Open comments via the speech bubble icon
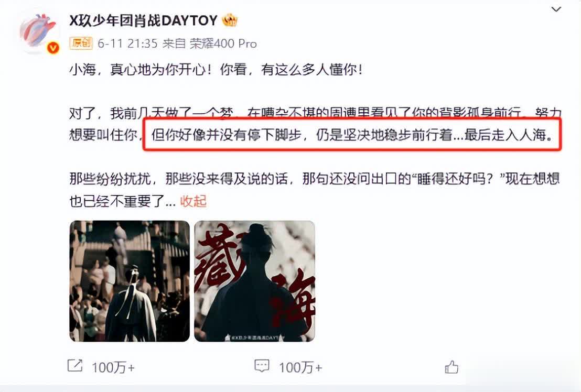This screenshot has width=581, height=392. click(262, 366)
